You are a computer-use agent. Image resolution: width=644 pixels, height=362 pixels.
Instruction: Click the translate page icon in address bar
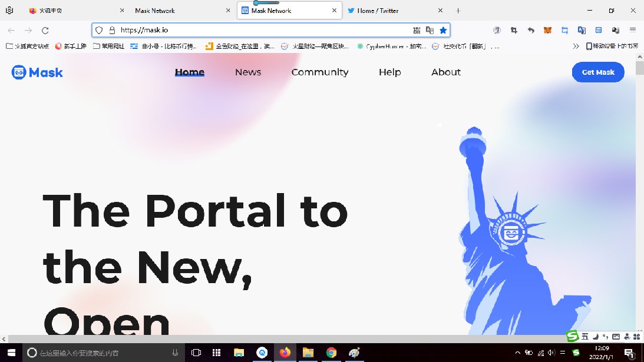(x=430, y=30)
